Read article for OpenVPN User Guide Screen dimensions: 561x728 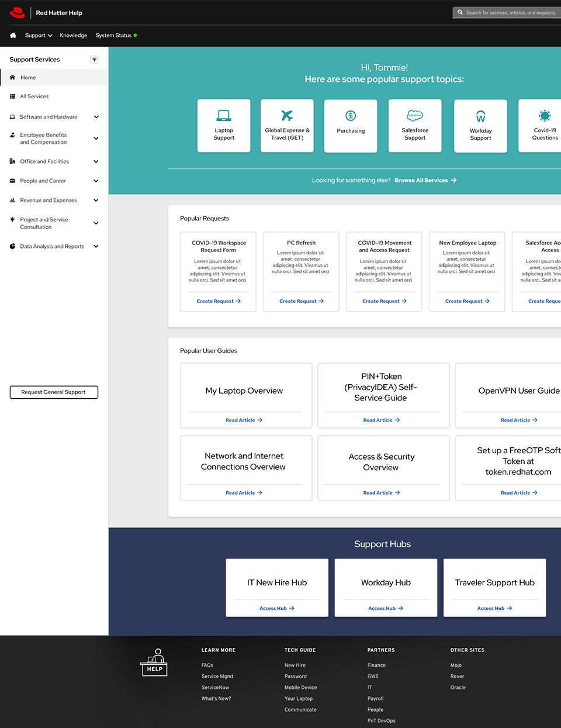(519, 420)
